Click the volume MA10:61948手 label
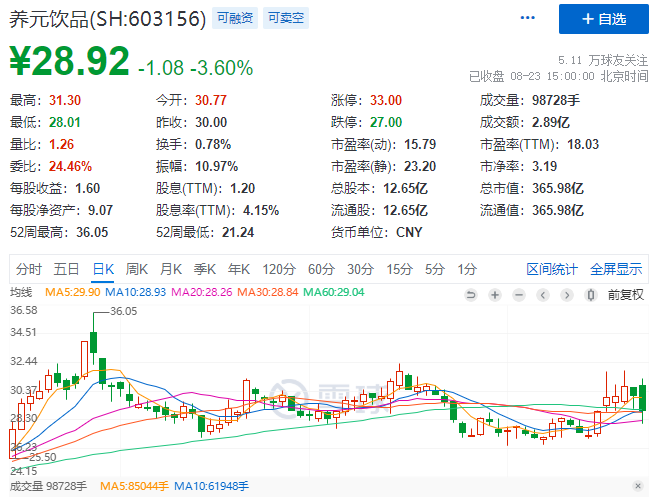This screenshot has height=497, width=667. coord(211,486)
